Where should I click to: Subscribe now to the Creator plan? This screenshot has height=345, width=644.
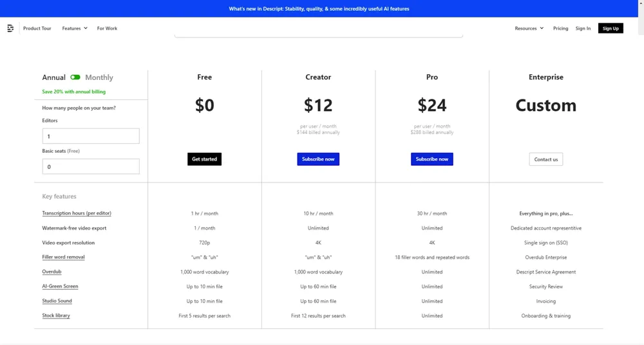pos(318,159)
